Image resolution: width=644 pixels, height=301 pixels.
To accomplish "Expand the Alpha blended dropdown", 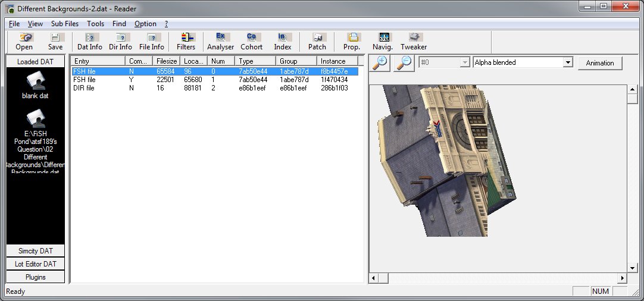I will tap(567, 62).
